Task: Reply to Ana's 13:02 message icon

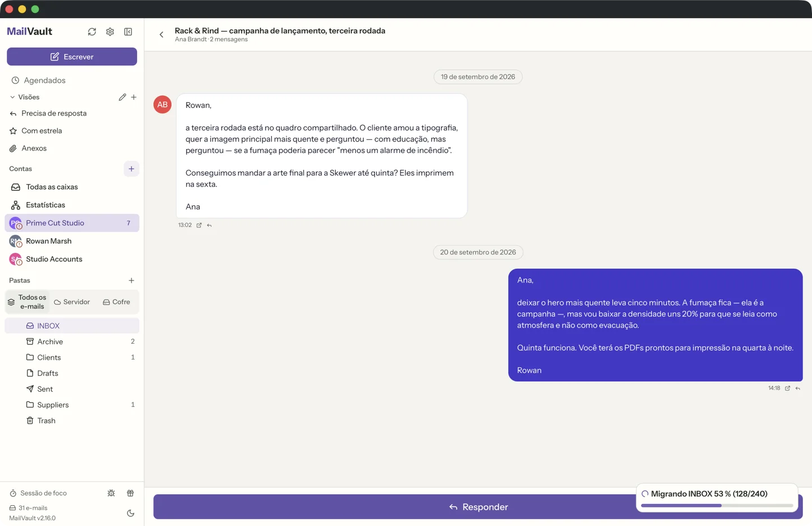Action: 209,225
